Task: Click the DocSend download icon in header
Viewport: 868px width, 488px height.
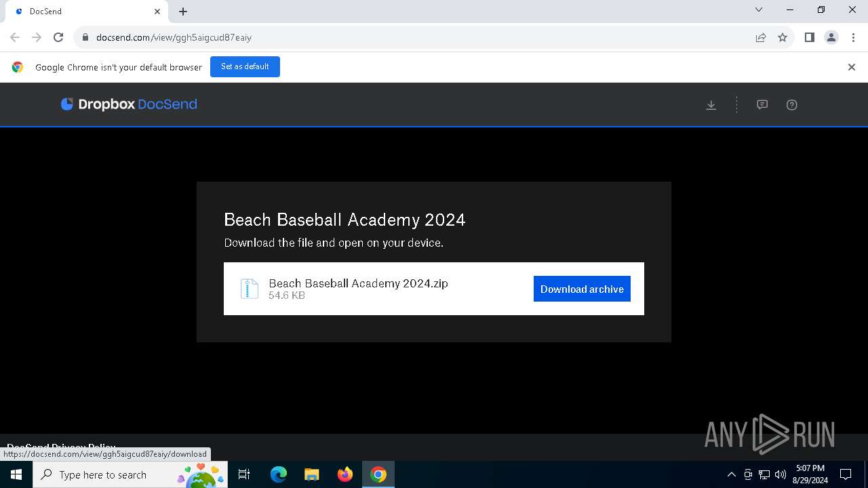Action: [x=711, y=105]
